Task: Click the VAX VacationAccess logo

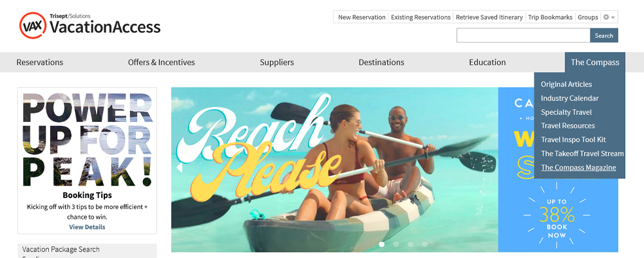Action: click(x=90, y=26)
